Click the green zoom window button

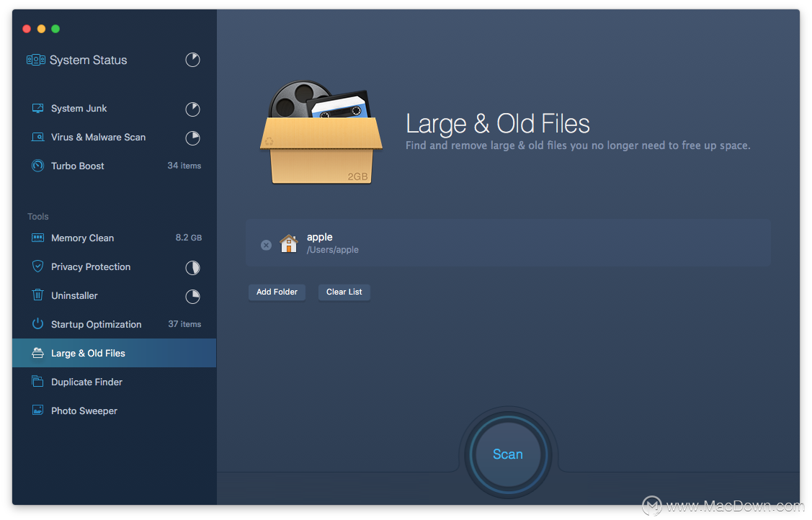(55, 29)
